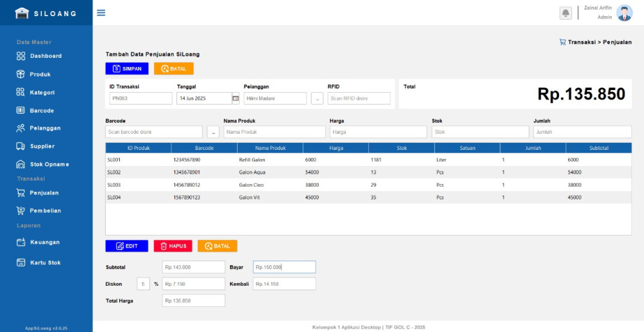The image size is (644, 332).
Task: Click the Zainal Arifin profile avatar
Action: coord(624,13)
